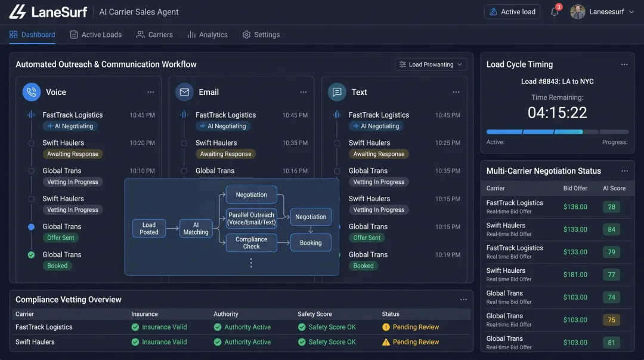This screenshot has width=644, height=360.
Task: Click the Pending Review warning triangle for Swift Haulers
Action: pos(386,342)
